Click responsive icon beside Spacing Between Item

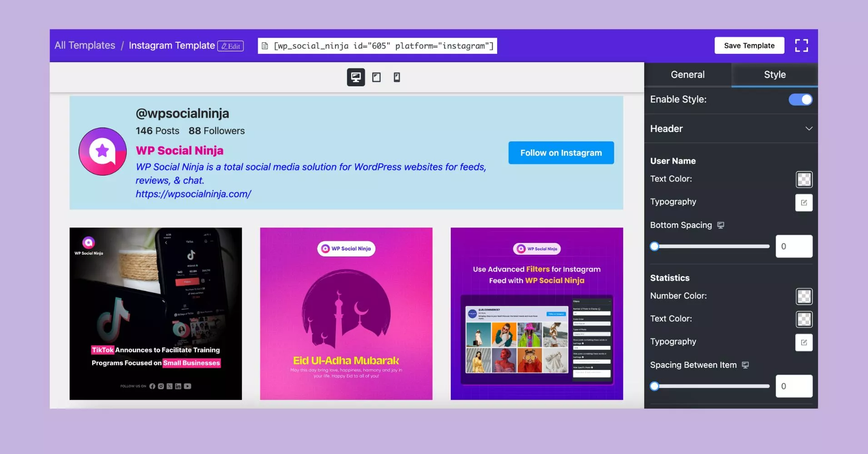point(745,365)
